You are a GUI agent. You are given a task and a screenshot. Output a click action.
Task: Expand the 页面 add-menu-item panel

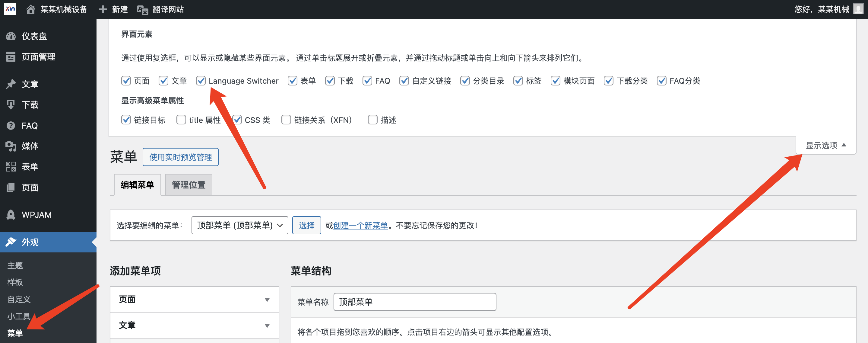[x=267, y=300]
